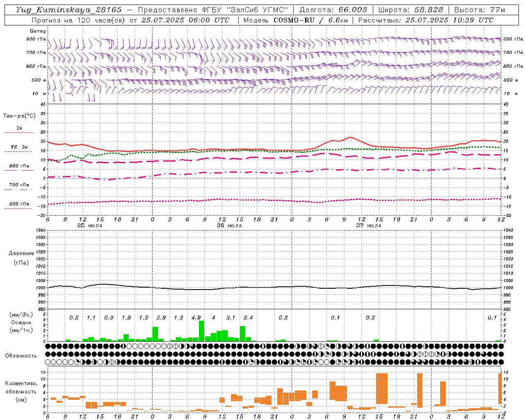This screenshot has height=420, width=525.
Task: Click the 3.4 precipitation total value
Action: [248, 318]
